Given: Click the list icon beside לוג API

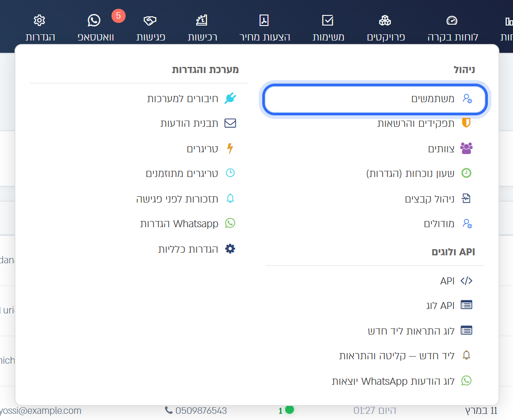Looking at the screenshot, I should point(466,305).
